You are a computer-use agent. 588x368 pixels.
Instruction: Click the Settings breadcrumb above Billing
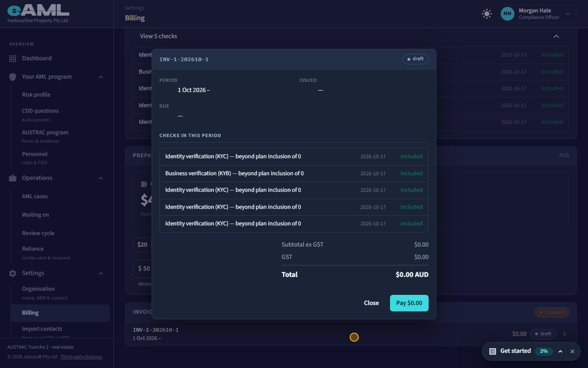(134, 8)
